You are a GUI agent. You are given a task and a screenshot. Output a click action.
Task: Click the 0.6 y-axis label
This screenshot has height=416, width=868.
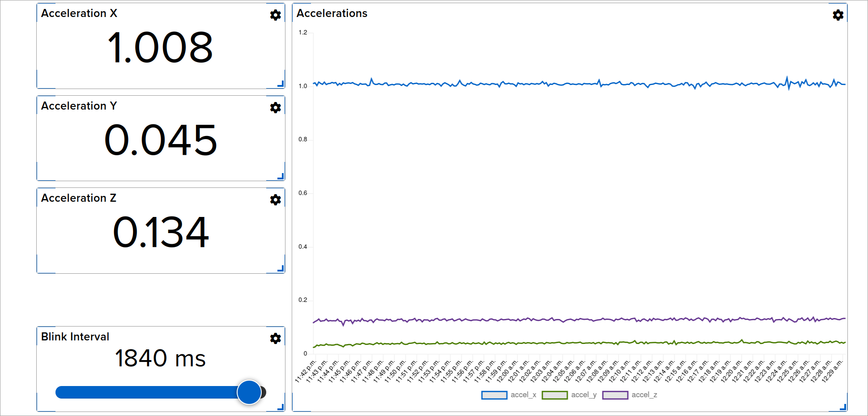click(x=303, y=193)
